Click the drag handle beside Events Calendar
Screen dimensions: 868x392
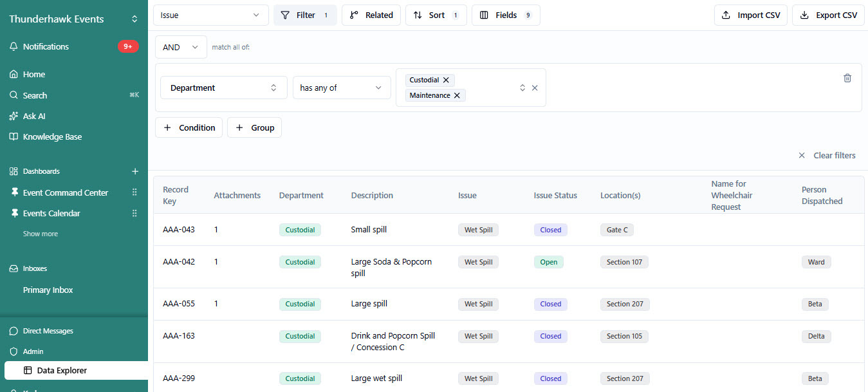coord(134,213)
